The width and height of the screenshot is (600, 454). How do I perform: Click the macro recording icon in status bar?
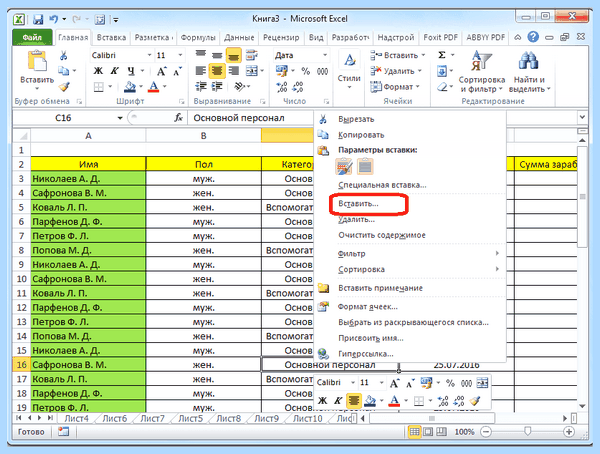point(63,432)
